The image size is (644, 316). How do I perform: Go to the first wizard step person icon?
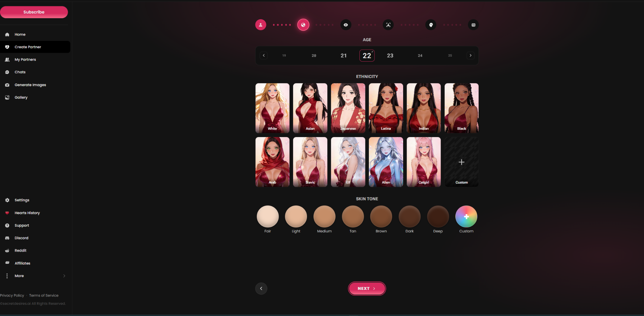tap(261, 25)
